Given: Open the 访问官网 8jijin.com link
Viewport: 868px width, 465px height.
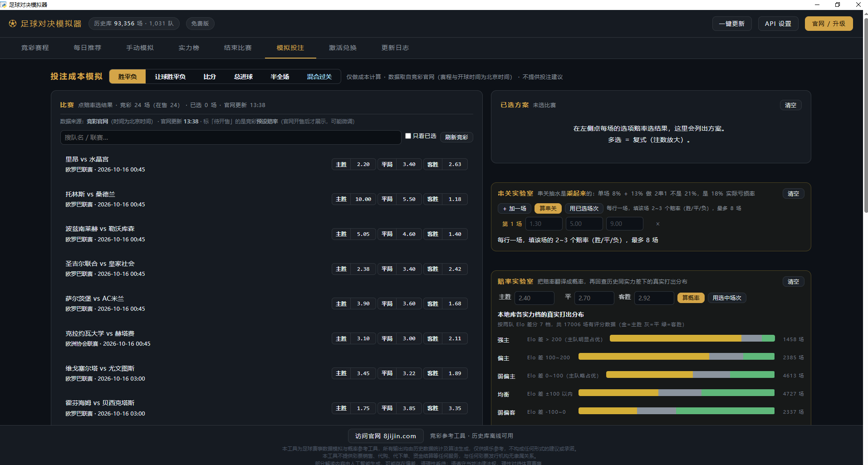Looking at the screenshot, I should [x=386, y=436].
